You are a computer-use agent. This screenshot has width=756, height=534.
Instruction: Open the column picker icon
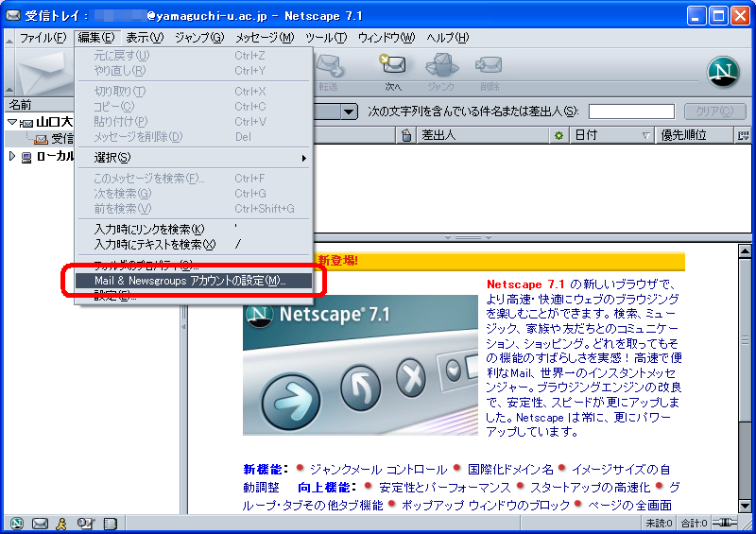(x=743, y=135)
